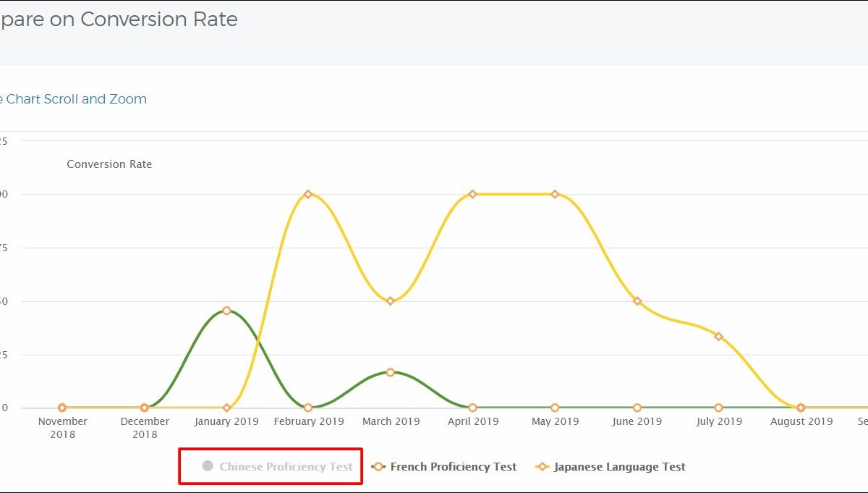The height and width of the screenshot is (493, 868).
Task: Click Japanese series February 2019 peak marker
Action: click(x=308, y=194)
